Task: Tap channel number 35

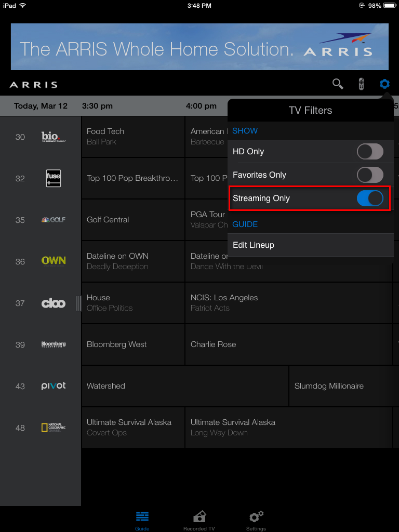Action: [x=20, y=220]
